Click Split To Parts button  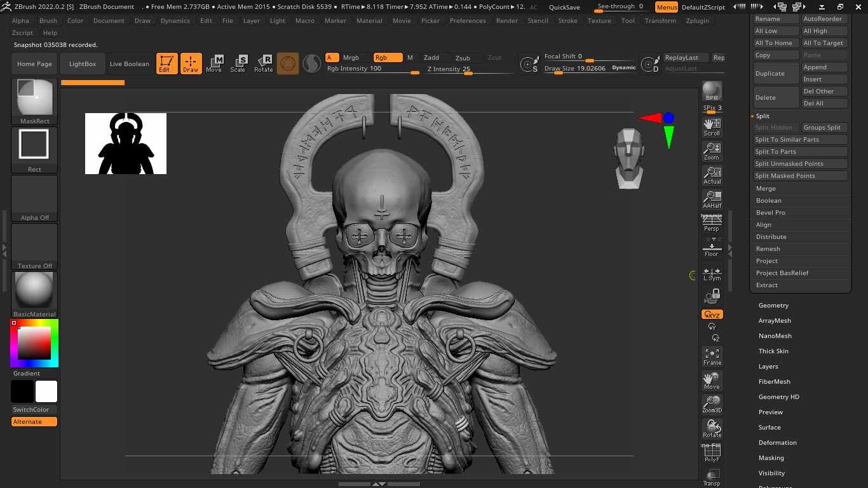pos(800,152)
